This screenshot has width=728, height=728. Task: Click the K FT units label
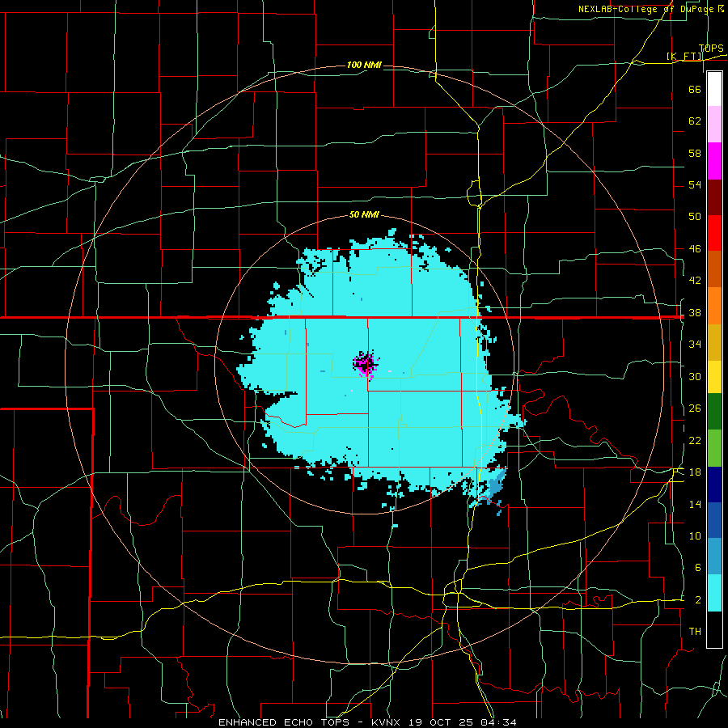click(x=684, y=56)
